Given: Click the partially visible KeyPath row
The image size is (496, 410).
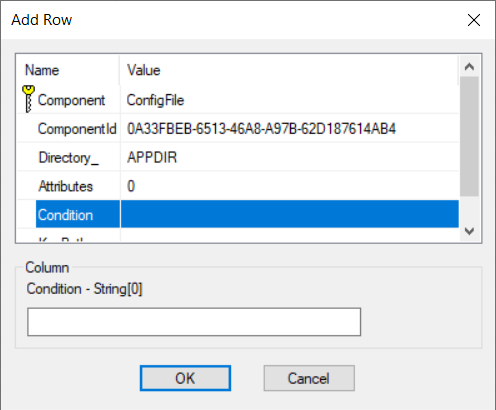Looking at the screenshot, I should coord(238,235).
